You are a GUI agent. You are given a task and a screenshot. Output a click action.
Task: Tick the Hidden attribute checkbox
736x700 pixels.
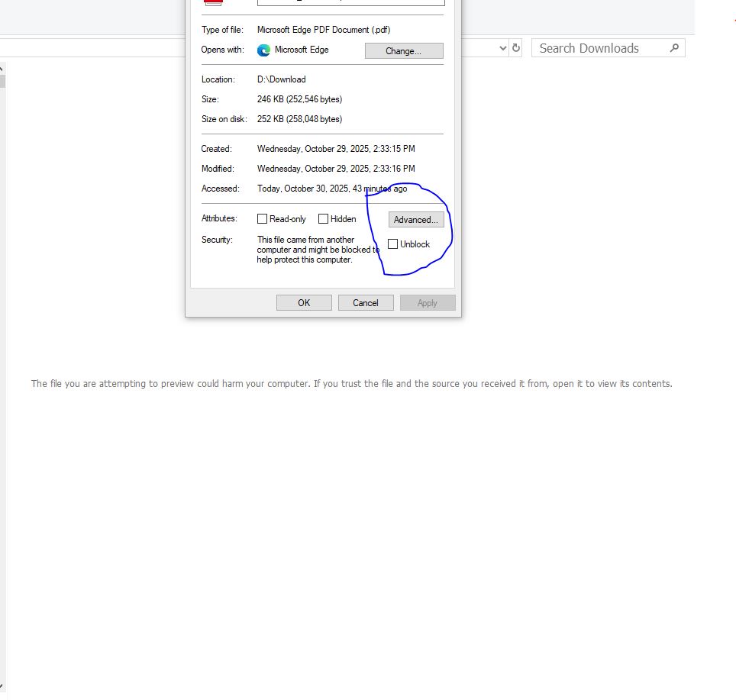coord(323,219)
